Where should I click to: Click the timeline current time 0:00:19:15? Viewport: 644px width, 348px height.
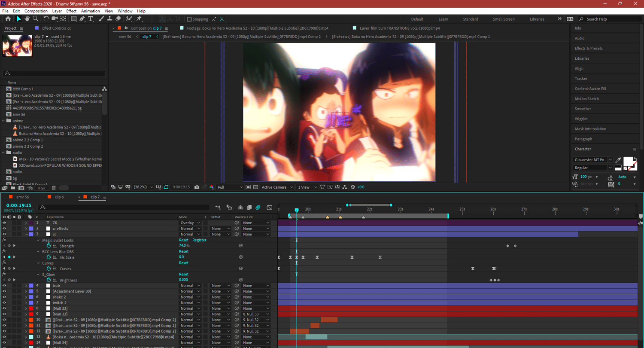click(x=18, y=205)
